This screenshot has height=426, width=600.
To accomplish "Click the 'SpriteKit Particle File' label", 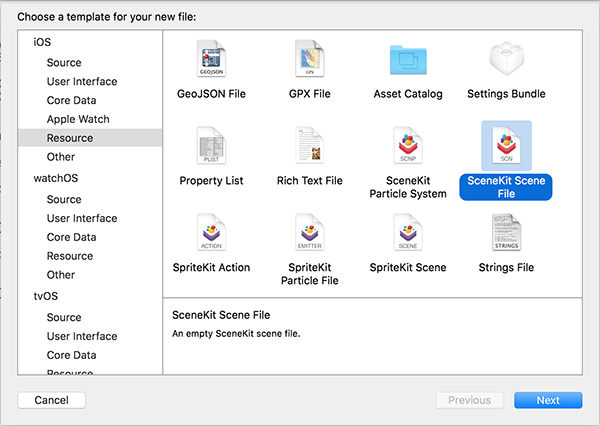I will (310, 274).
